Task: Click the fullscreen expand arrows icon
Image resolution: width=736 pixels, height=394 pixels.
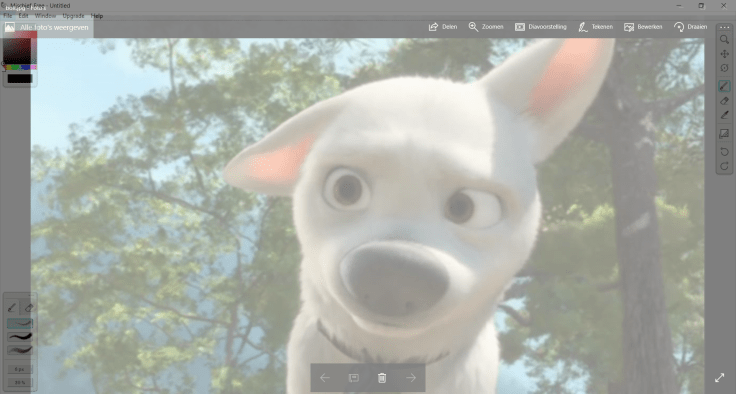Action: click(720, 378)
